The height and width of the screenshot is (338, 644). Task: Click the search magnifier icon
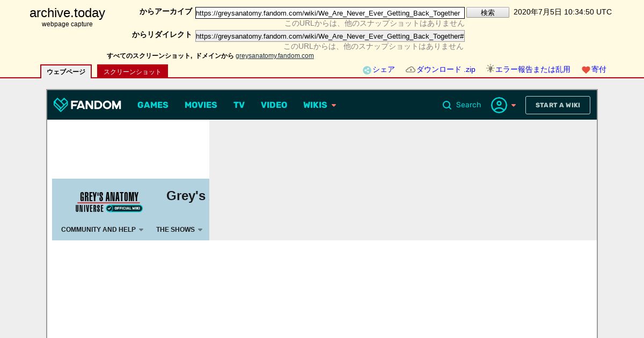[447, 105]
